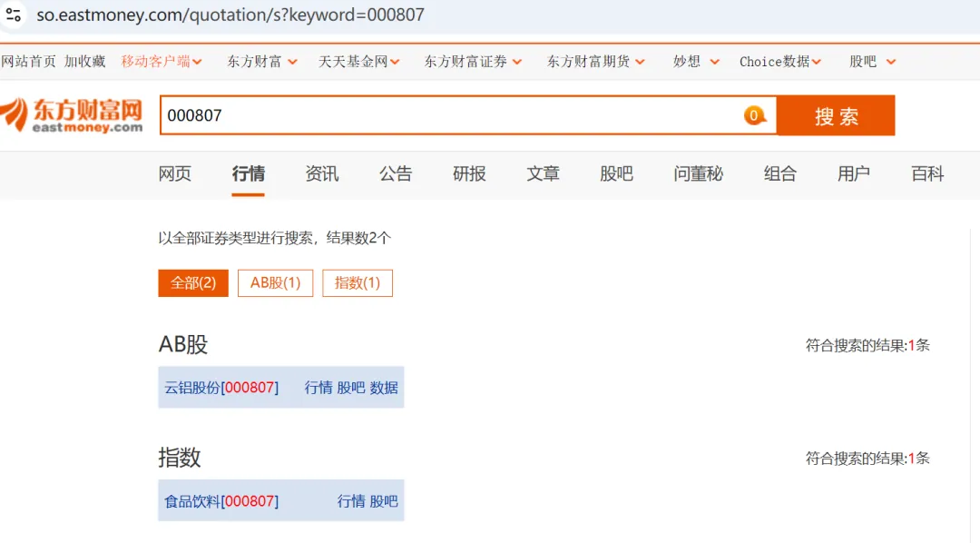The width and height of the screenshot is (980, 543).
Task: Switch to 资讯 tab
Action: 322,174
